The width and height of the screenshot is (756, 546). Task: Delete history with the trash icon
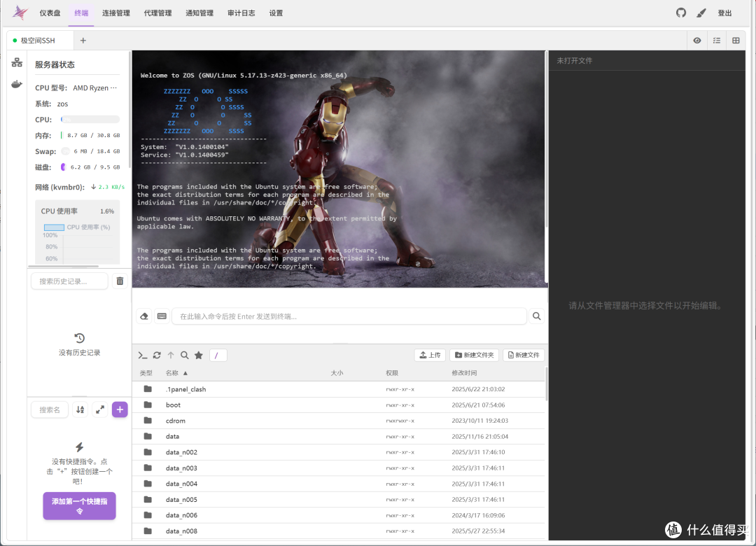tap(120, 281)
